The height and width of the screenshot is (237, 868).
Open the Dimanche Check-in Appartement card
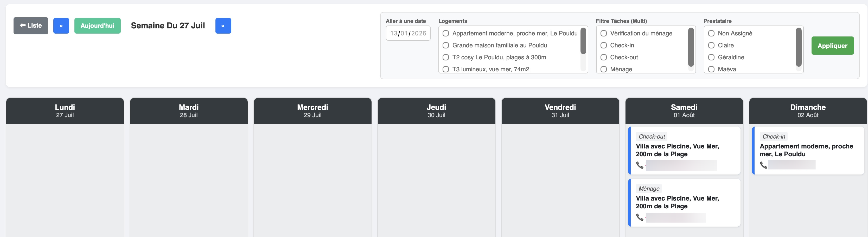pos(808,150)
